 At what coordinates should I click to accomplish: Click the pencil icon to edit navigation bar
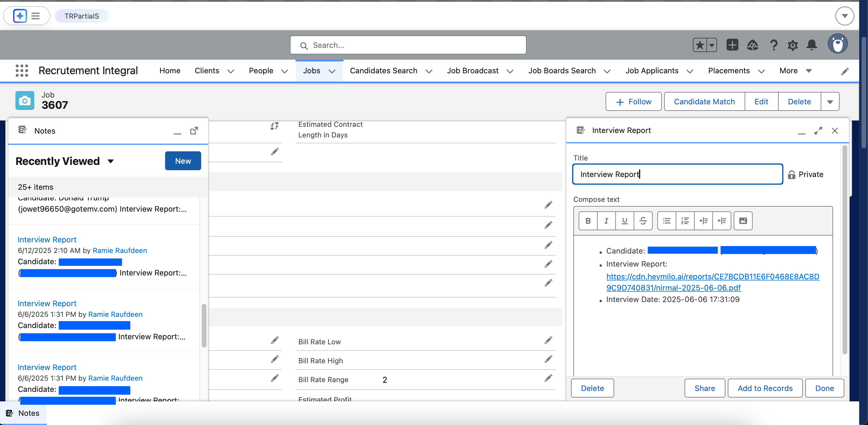click(845, 71)
